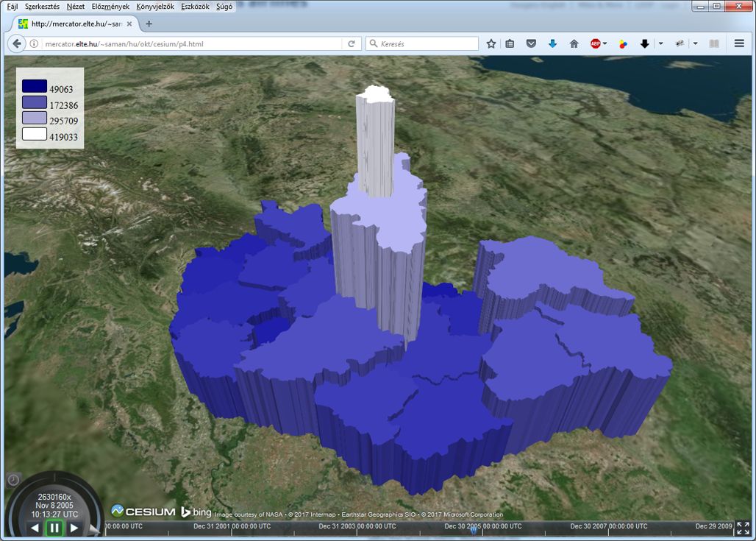This screenshot has height=541, width=756.
Task: Click the colorful extension icon
Action: [x=623, y=44]
